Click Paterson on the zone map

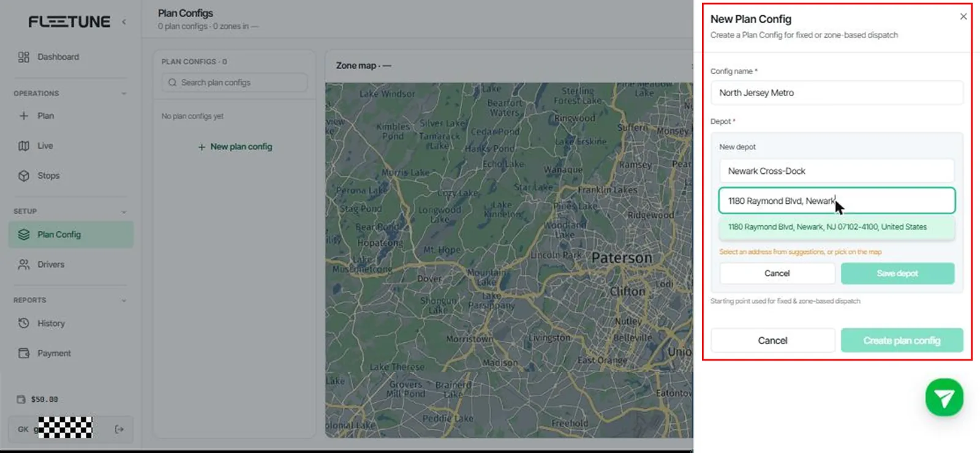(622, 258)
